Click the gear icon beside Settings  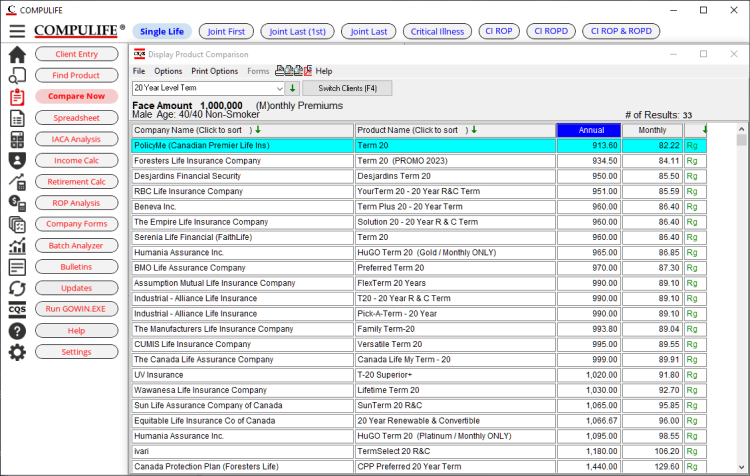(x=17, y=352)
